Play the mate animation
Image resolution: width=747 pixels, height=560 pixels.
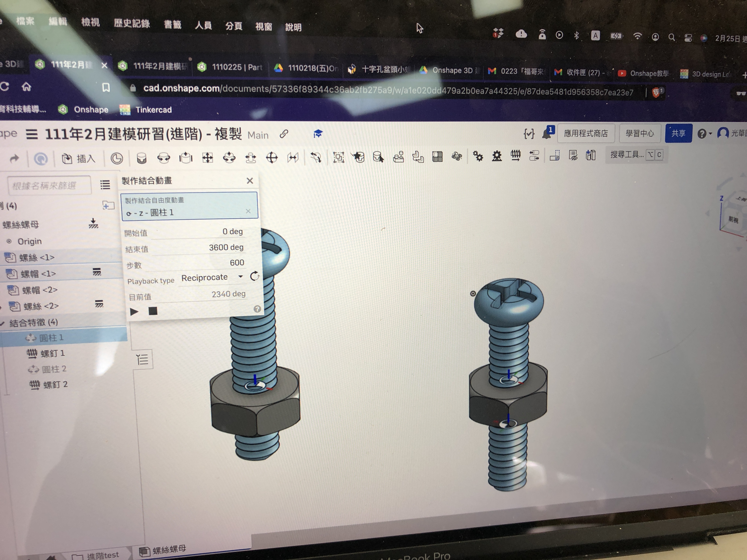(134, 311)
